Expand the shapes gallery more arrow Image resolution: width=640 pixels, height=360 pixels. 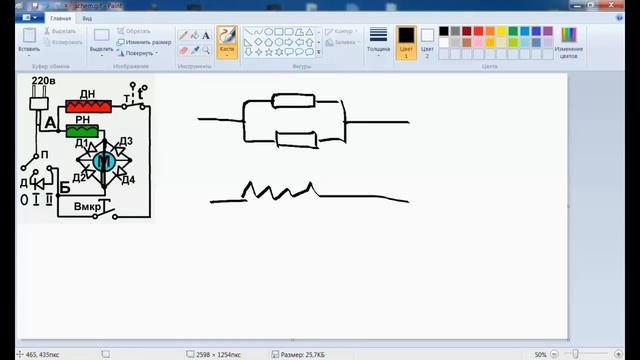[319, 52]
